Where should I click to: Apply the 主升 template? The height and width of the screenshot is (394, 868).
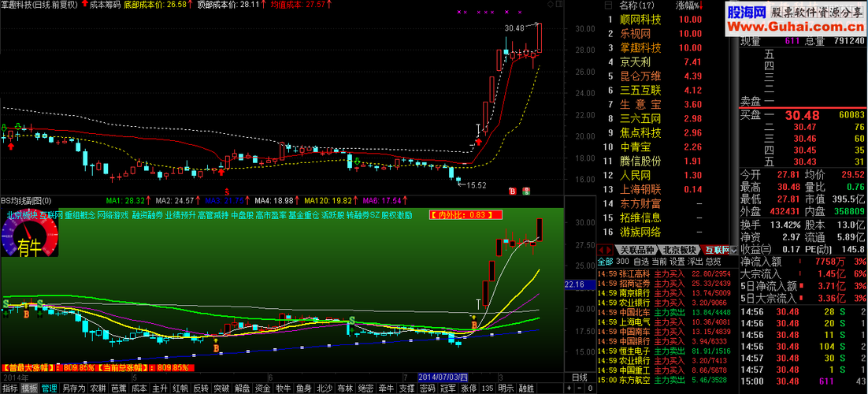[x=160, y=388]
